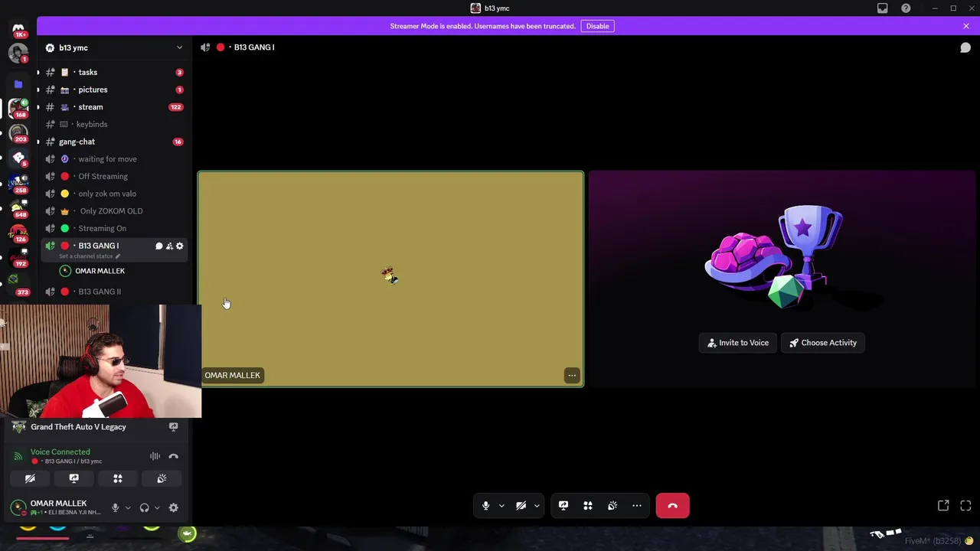Open the keybinds text channel
This screenshot has height=551, width=980.
pos(114,124)
